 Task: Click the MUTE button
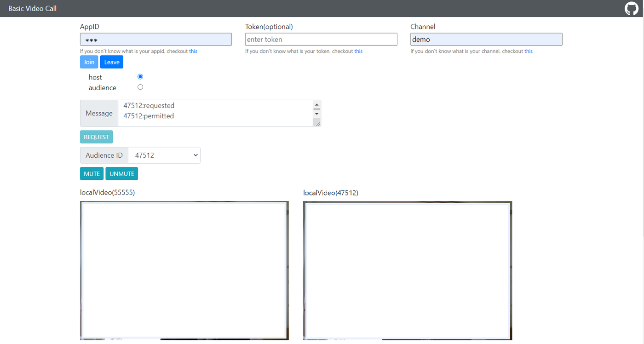(x=92, y=174)
